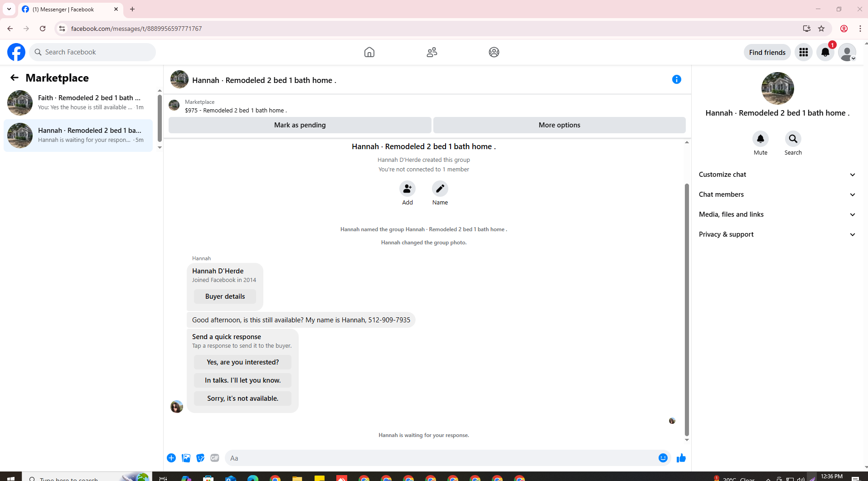Image resolution: width=868 pixels, height=481 pixels.
Task: Open Faith's Remodeled 2 bed conversation
Action: click(78, 102)
